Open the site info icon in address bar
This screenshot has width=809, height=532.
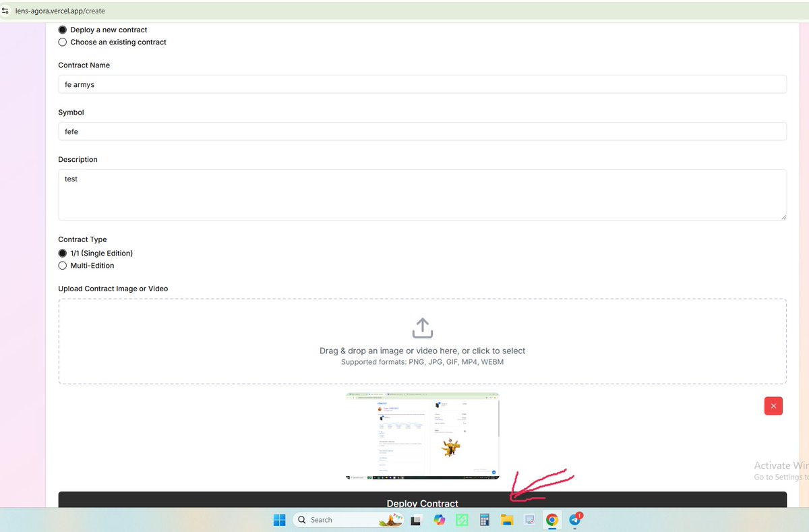point(5,11)
